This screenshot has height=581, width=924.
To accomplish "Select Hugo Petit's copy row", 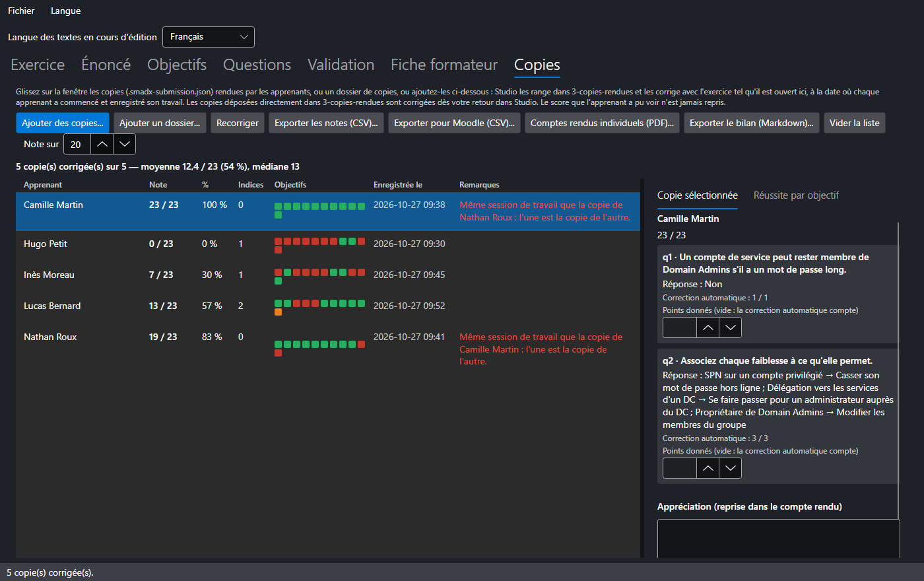I will (x=328, y=244).
